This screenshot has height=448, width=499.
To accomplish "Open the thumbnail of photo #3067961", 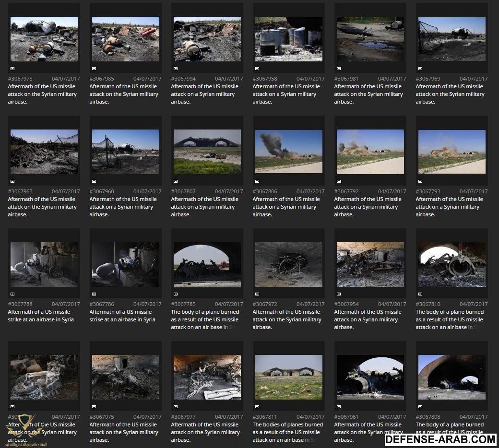I will 370,377.
